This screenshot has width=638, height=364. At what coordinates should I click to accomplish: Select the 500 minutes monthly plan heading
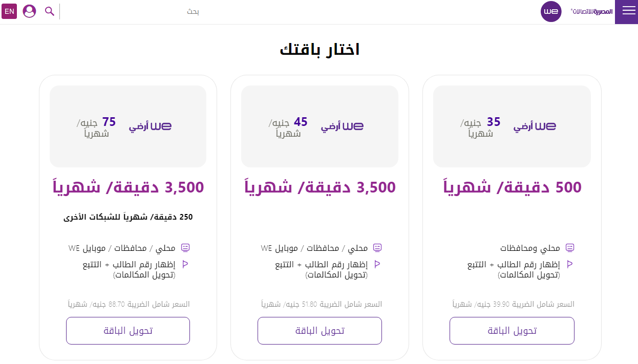click(512, 187)
